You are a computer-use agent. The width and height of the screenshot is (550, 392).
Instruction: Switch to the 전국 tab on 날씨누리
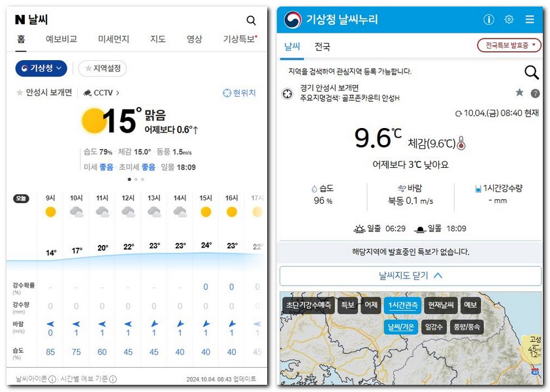[323, 46]
